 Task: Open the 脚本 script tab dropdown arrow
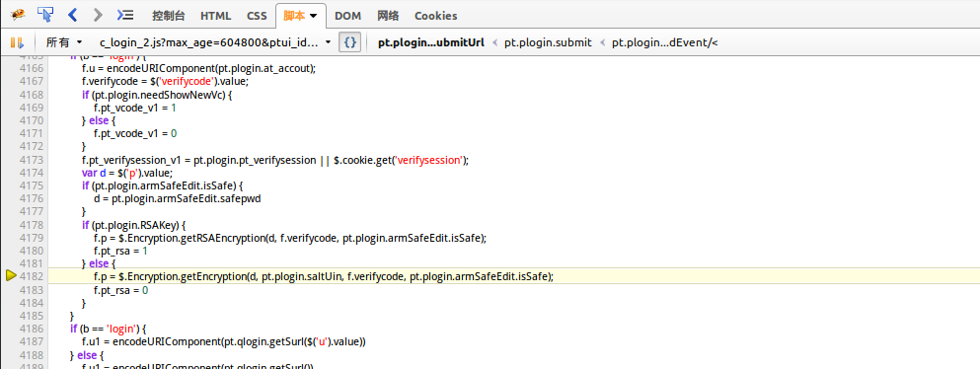pyautogui.click(x=313, y=16)
